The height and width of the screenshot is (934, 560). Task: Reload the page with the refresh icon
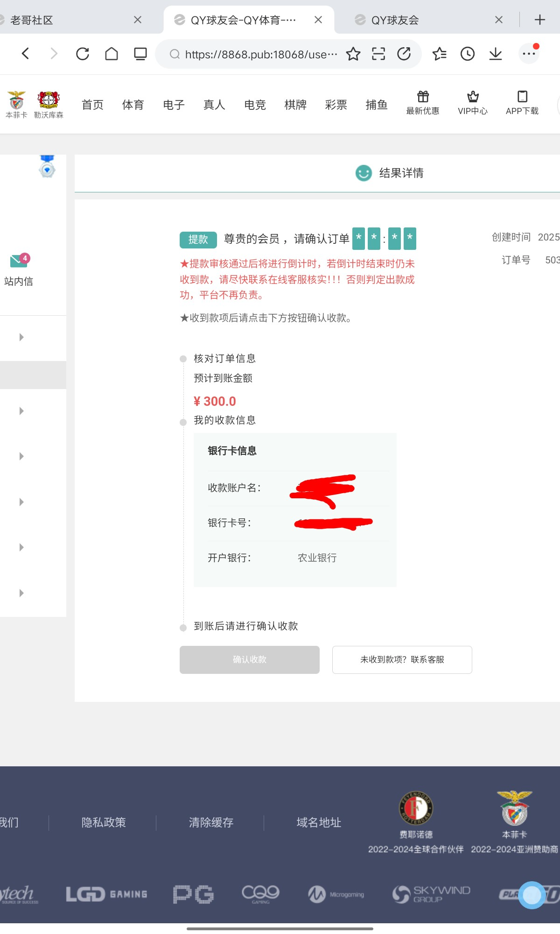click(x=83, y=54)
